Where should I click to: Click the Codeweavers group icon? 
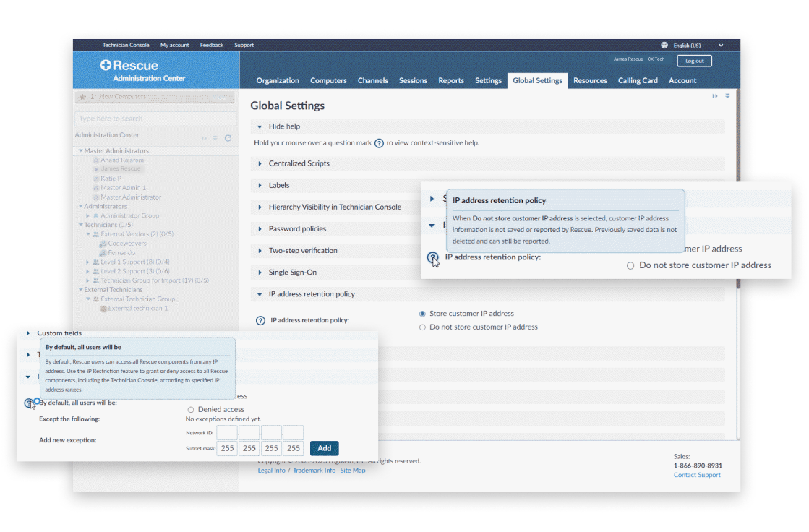pyautogui.click(x=102, y=244)
